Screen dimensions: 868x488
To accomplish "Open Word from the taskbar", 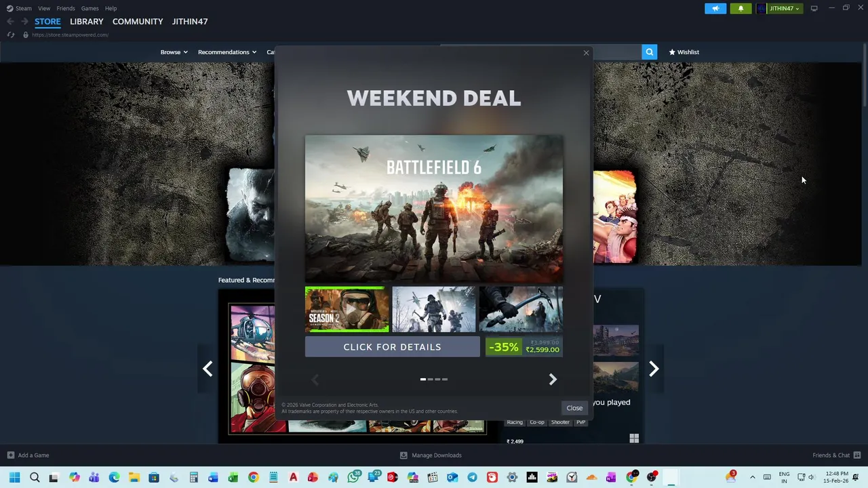I will pyautogui.click(x=213, y=477).
